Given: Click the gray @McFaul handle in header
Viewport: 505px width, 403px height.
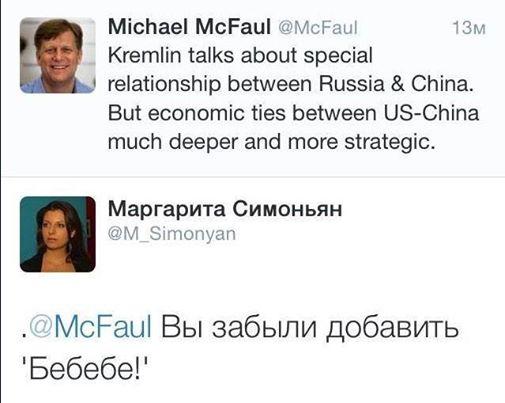Looking at the screenshot, I should click(317, 27).
